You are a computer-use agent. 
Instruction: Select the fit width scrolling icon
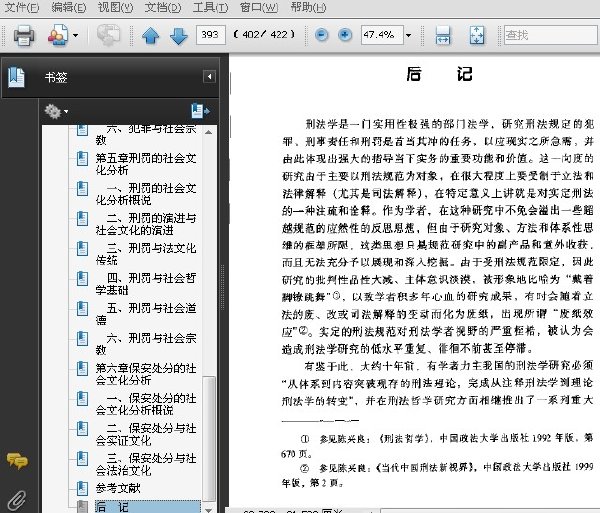443,35
